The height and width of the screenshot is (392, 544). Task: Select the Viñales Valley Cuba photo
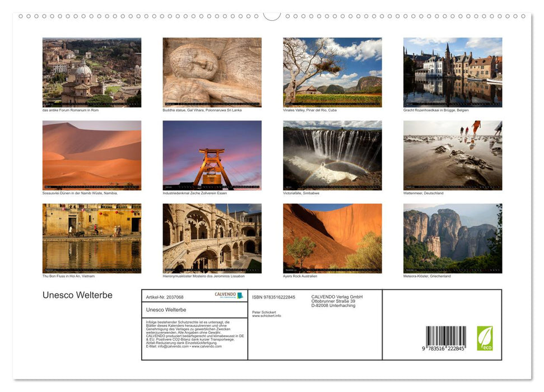click(332, 72)
